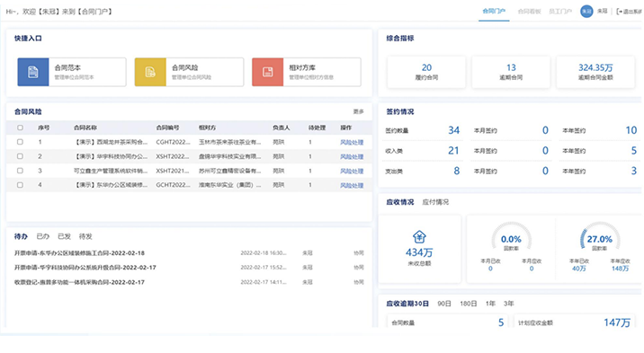The image size is (644, 353).
Task: Click 风险处理 link for row 4
Action: [352, 185]
